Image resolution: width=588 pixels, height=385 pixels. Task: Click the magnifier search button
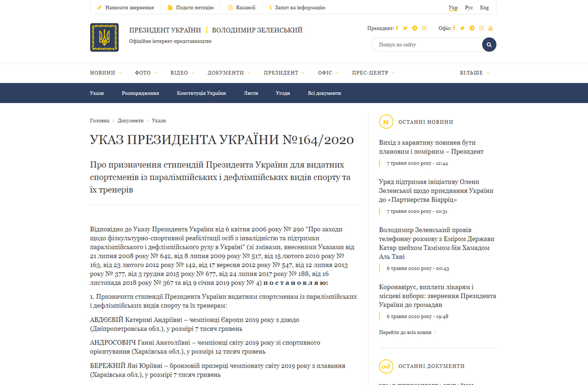coord(489,45)
